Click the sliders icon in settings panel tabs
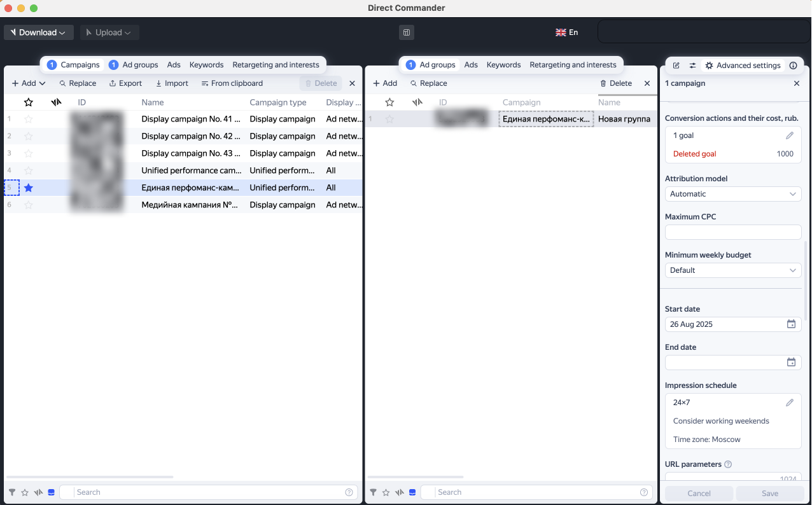Screen dimensions: 812x505 click(x=692, y=66)
